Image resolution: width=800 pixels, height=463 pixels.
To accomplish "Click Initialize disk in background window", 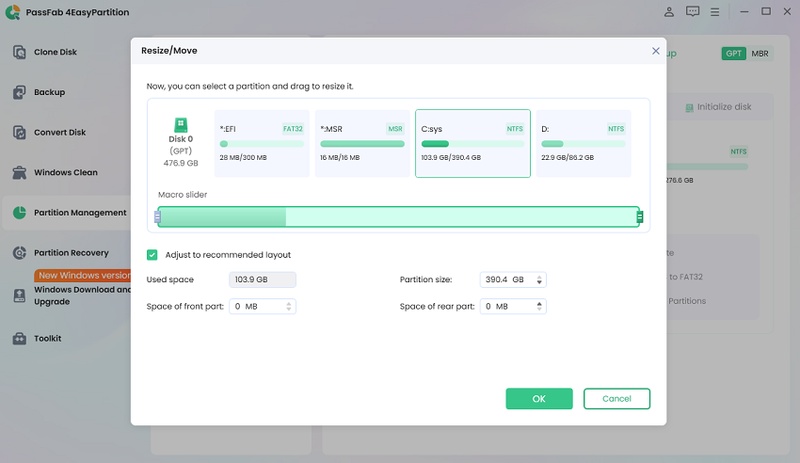I will coord(724,107).
